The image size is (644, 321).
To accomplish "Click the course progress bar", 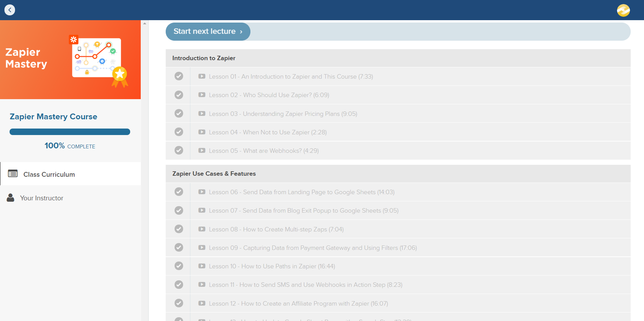I will coord(70,132).
